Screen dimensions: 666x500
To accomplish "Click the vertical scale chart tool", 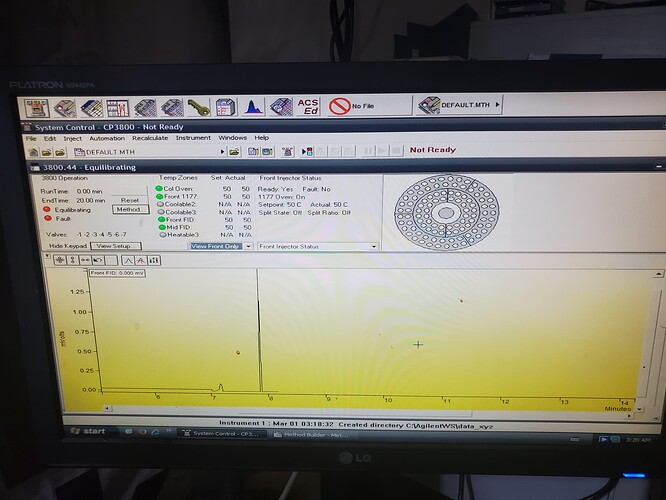I will pos(73,260).
